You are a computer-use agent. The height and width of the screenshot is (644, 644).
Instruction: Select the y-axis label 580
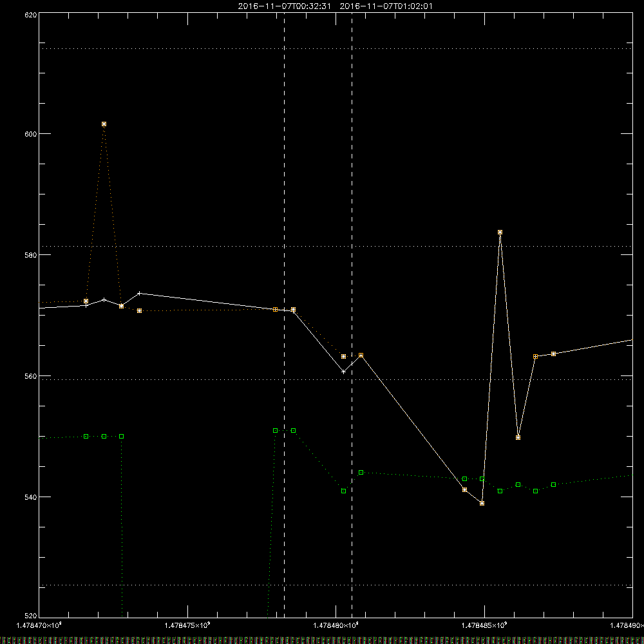pyautogui.click(x=31, y=255)
